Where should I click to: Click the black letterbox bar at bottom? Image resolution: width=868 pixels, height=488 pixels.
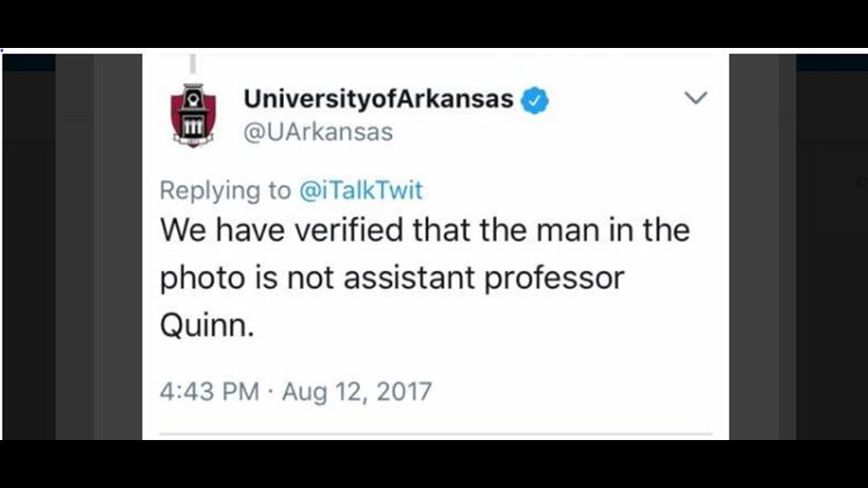click(434, 464)
